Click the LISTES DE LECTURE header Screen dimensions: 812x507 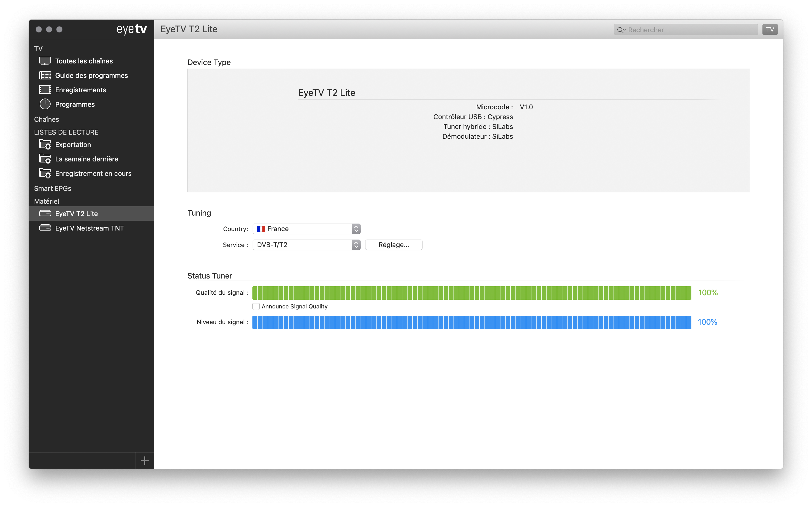66,132
